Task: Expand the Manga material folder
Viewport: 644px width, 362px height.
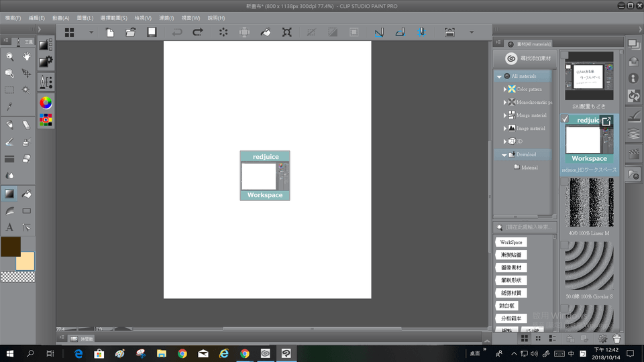Action: pyautogui.click(x=504, y=115)
